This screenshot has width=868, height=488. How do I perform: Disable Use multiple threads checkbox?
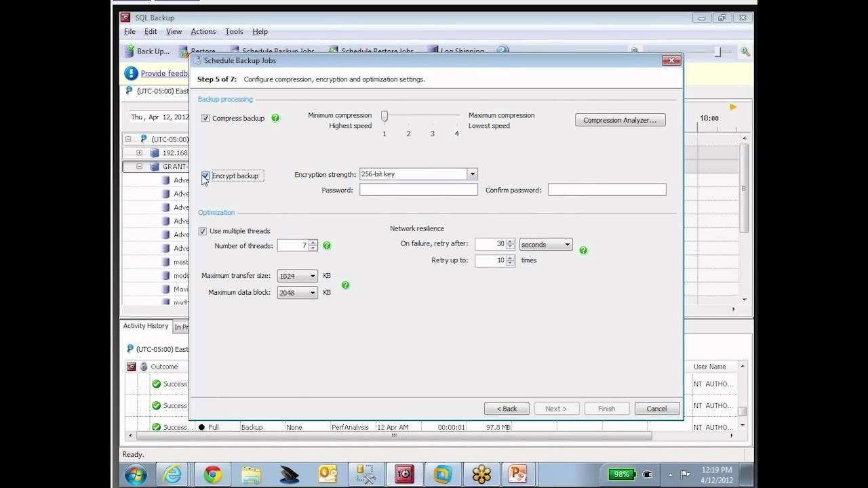click(x=202, y=231)
